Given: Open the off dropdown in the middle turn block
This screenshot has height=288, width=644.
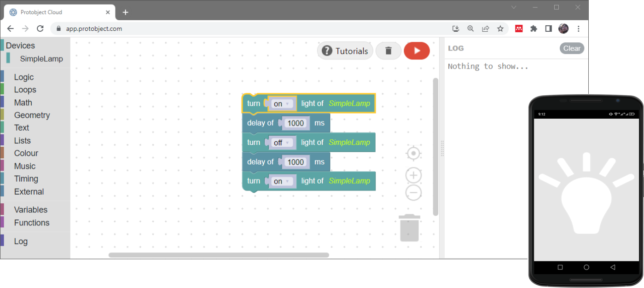Looking at the screenshot, I should [x=282, y=143].
